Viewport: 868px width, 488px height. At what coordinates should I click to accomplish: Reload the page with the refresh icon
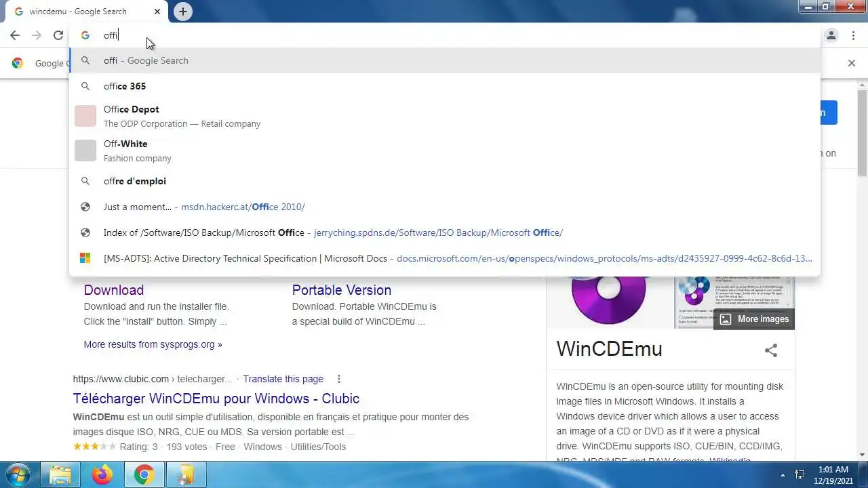tap(58, 35)
